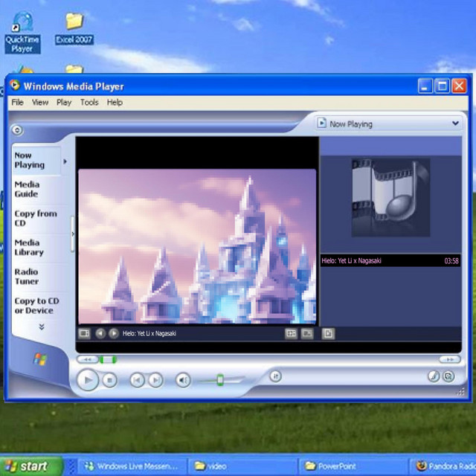476x476 pixels.
Task: Toggle shuffle mode icon
Action: tap(276, 376)
